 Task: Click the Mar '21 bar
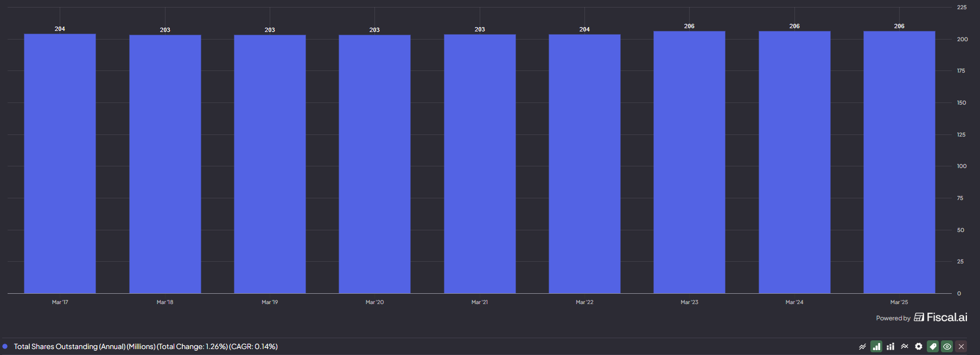480,164
